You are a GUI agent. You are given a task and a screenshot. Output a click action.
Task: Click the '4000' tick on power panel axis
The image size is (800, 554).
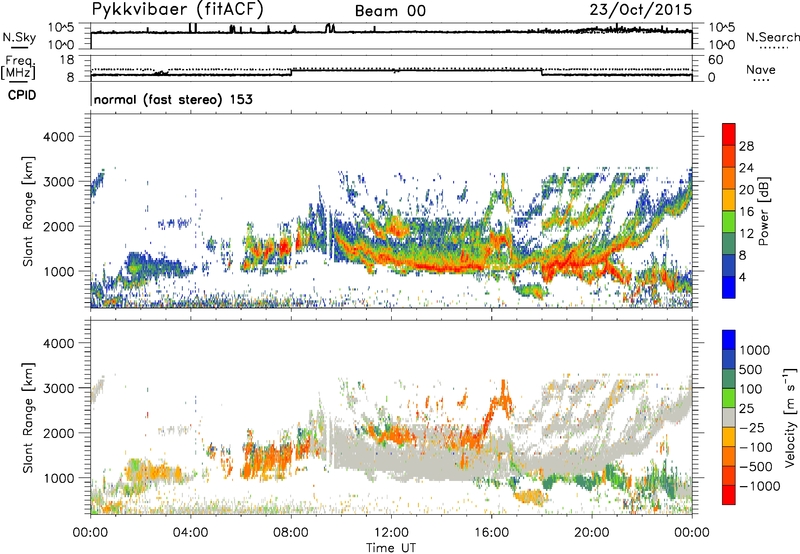point(58,137)
